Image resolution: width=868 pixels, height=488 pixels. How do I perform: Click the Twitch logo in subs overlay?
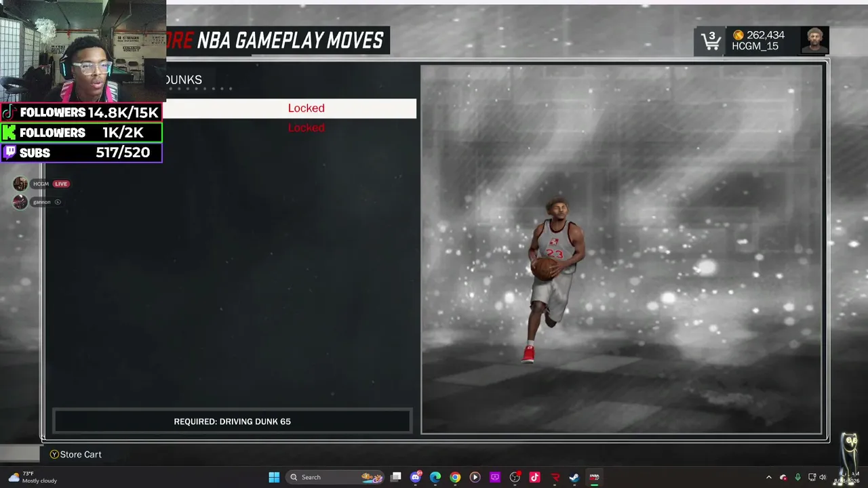[9, 152]
